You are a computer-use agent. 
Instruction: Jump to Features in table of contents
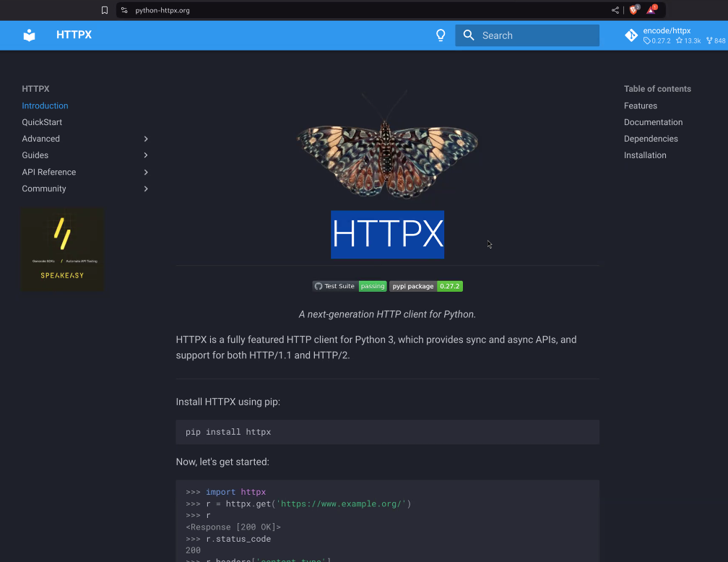(x=640, y=106)
